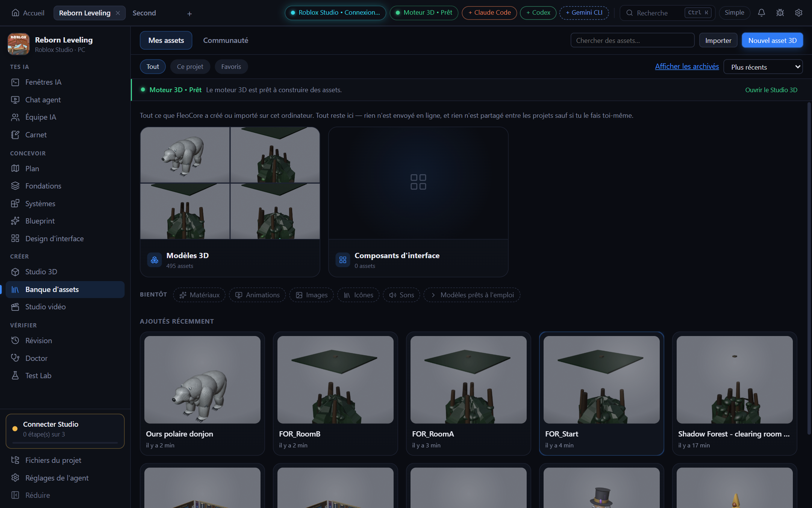Click Connecter Studio progress card

(65, 431)
